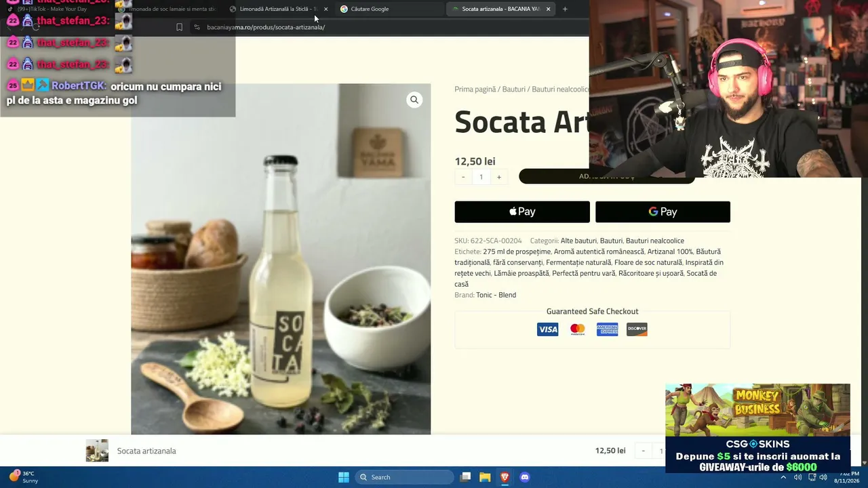
Task: Open the Aromă autentică românească tag
Action: click(599, 251)
